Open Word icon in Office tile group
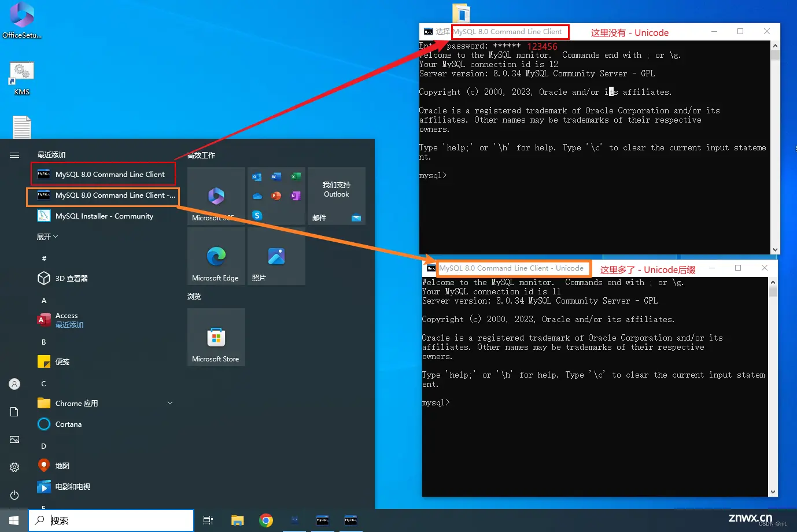797x532 pixels. click(x=276, y=177)
